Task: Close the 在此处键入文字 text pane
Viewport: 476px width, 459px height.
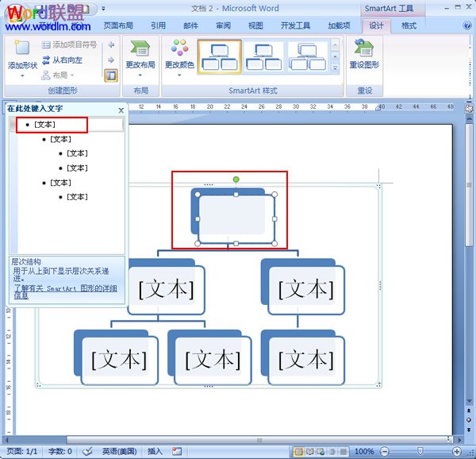Action: (121, 110)
